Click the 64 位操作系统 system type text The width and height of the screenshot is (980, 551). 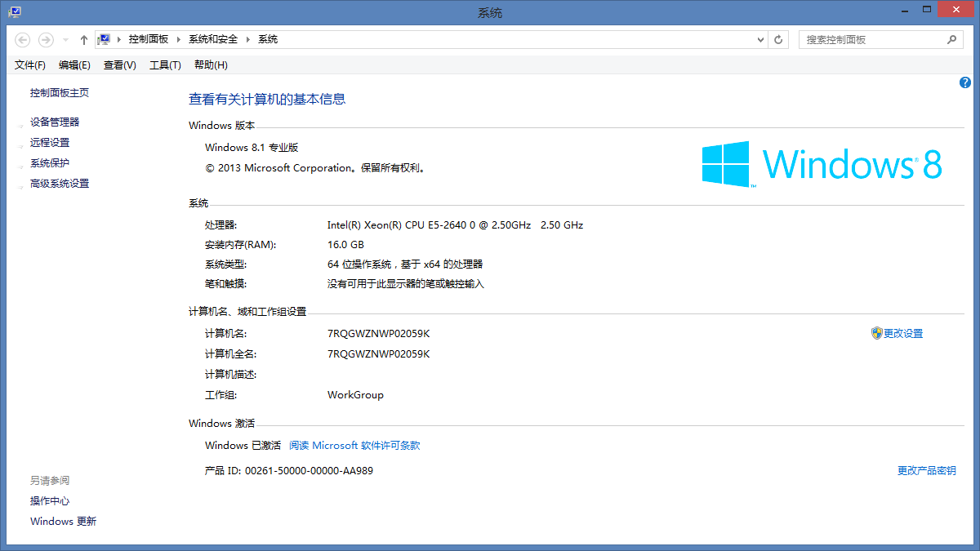coord(405,264)
